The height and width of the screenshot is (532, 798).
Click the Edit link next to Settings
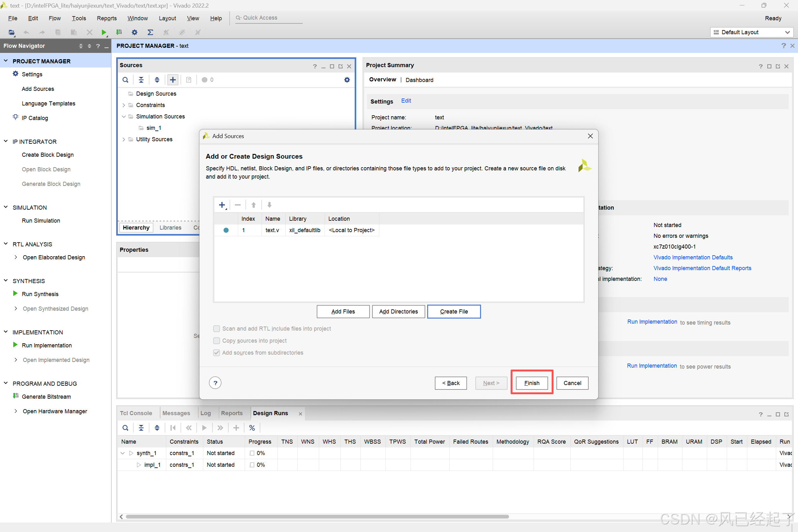pos(406,101)
